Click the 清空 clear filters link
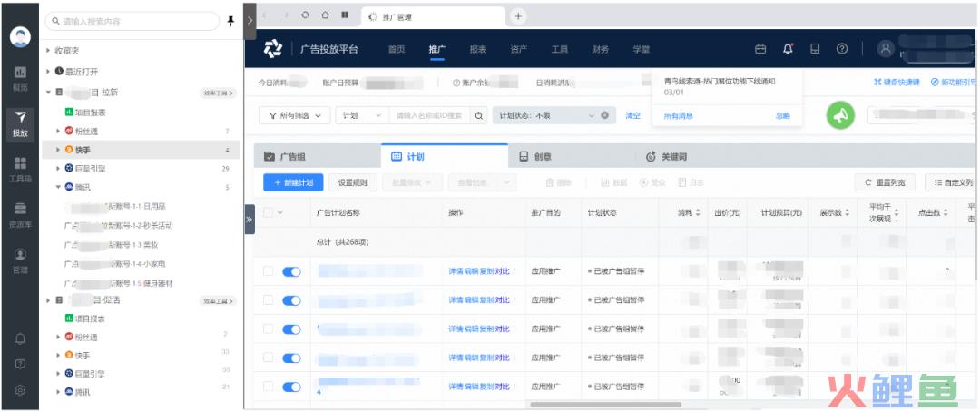 (x=632, y=115)
